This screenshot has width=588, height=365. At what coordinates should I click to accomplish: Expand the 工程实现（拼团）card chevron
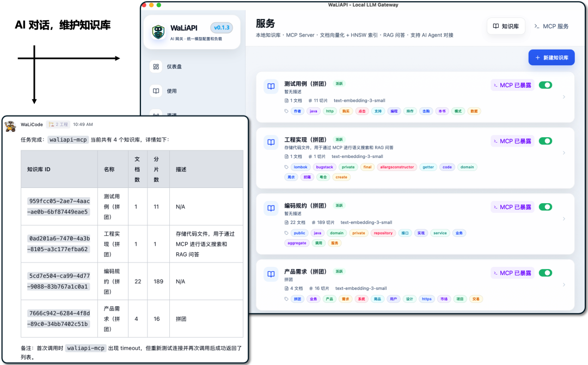(563, 153)
